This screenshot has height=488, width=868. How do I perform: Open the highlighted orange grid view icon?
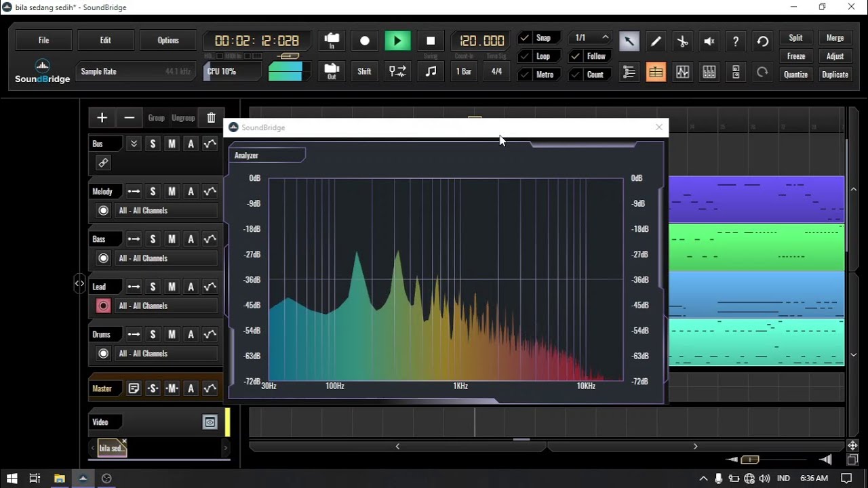(x=656, y=72)
